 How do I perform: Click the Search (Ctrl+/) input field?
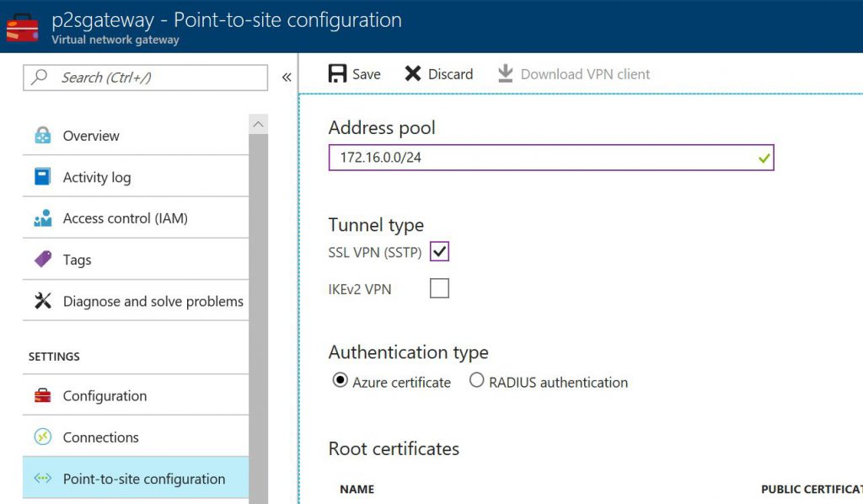pyautogui.click(x=145, y=78)
